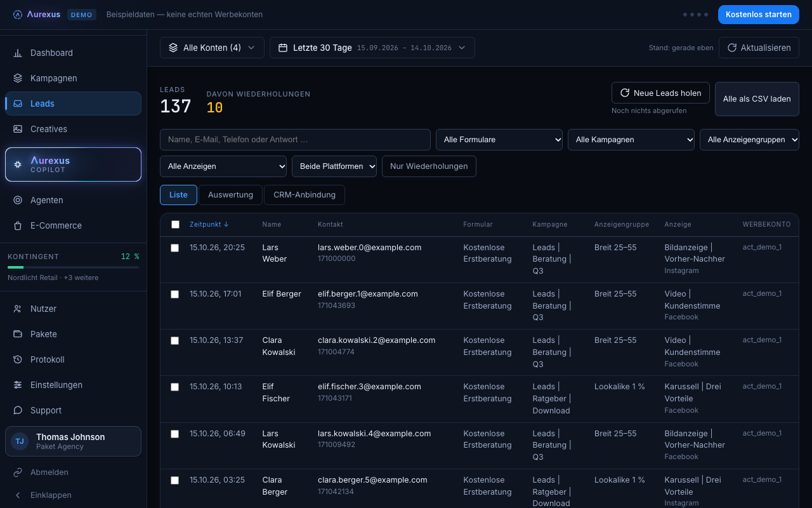Switch to the Auswertung tab
This screenshot has width=812, height=508.
click(x=230, y=195)
